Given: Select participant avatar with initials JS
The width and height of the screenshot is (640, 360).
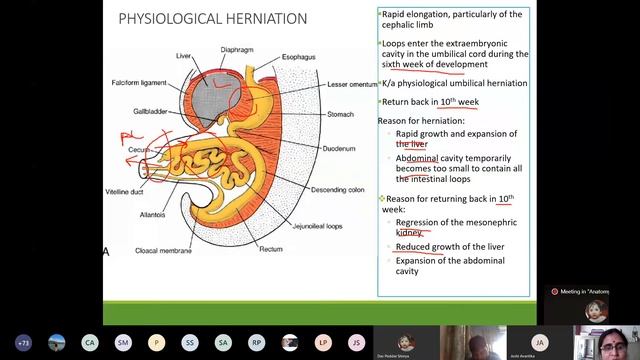Looking at the screenshot, I should 356,343.
